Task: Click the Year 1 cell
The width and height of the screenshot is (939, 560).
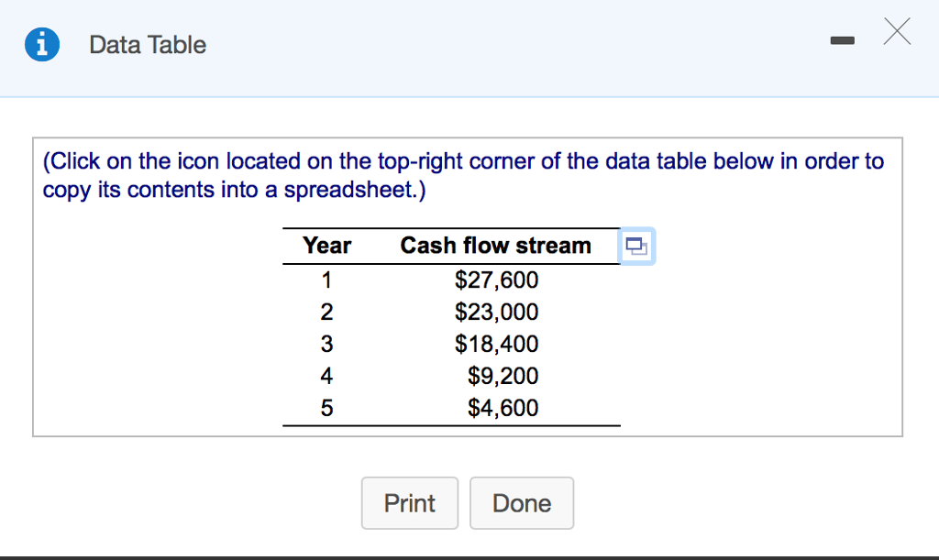Action: (326, 280)
